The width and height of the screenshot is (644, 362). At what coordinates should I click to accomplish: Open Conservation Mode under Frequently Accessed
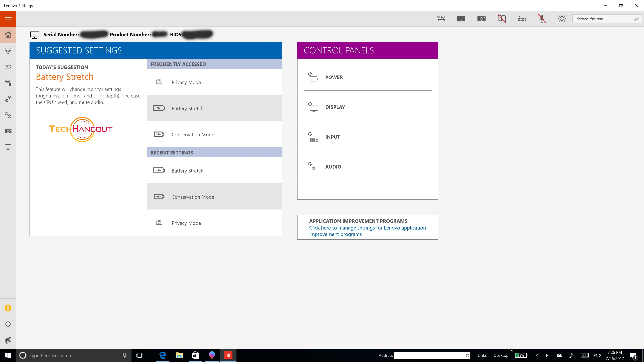(x=214, y=134)
